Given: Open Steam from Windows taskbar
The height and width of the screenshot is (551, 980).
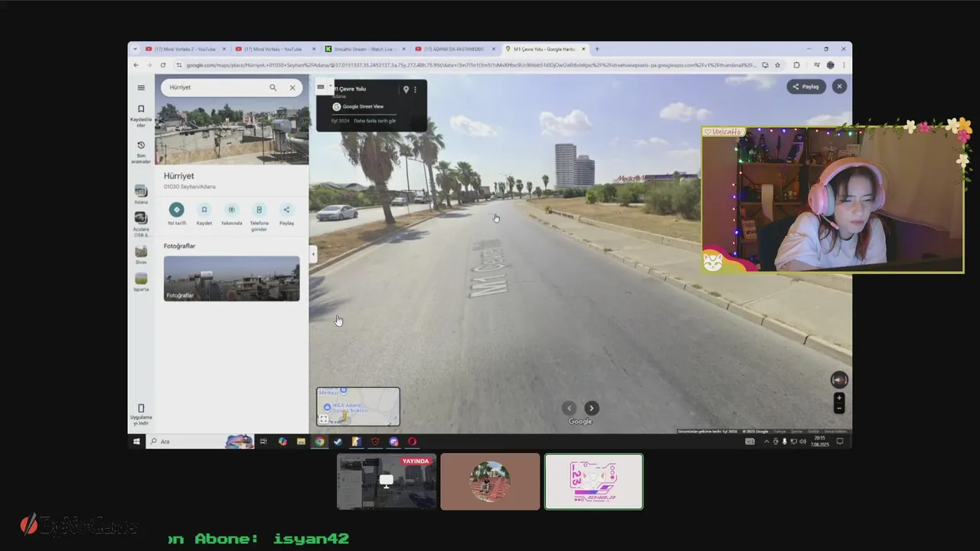Looking at the screenshot, I should coord(338,442).
